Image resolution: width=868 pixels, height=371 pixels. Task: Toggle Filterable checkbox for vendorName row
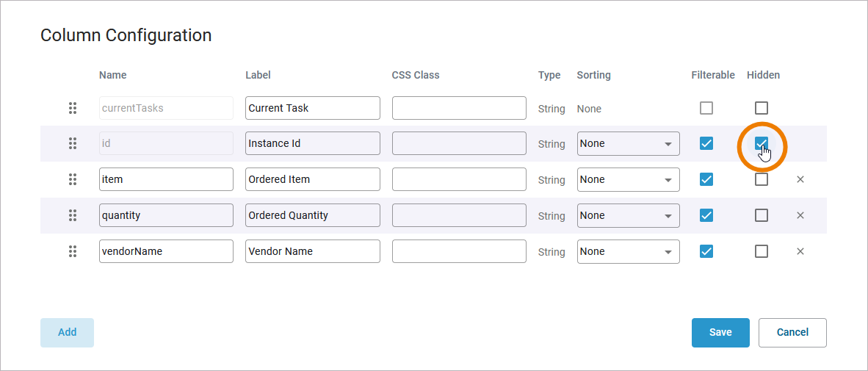[706, 251]
